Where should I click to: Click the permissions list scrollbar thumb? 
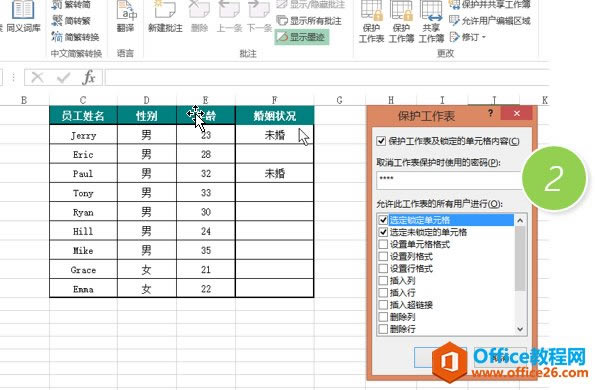coord(520,259)
